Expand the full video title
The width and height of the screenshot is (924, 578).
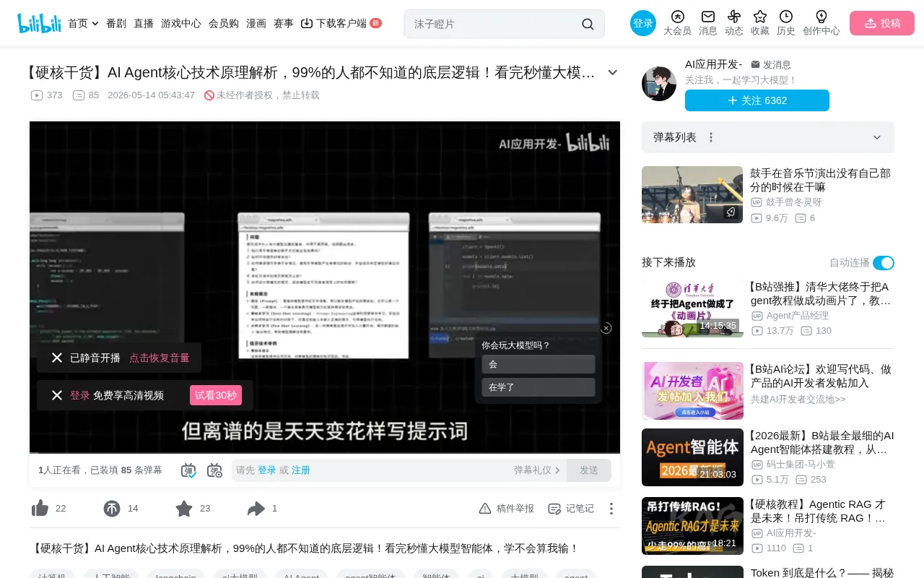613,72
